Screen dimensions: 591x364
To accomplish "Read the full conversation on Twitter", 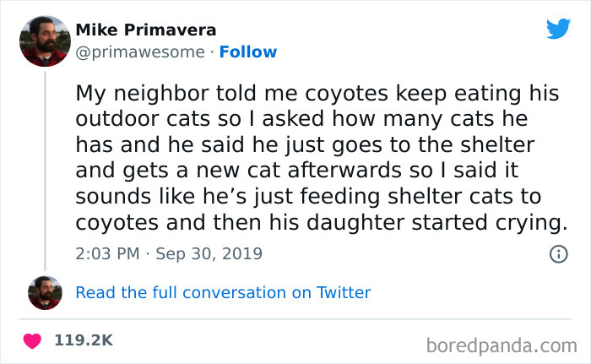I will [223, 293].
